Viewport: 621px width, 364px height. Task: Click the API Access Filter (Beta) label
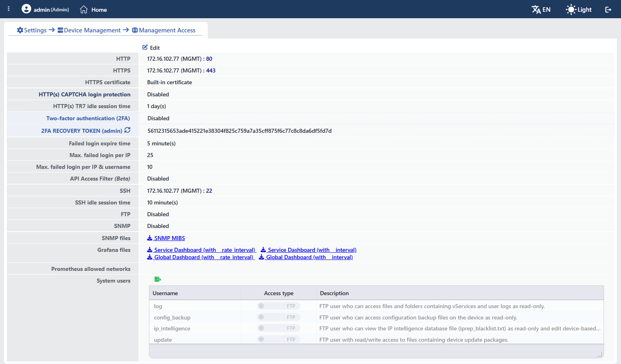click(x=100, y=179)
